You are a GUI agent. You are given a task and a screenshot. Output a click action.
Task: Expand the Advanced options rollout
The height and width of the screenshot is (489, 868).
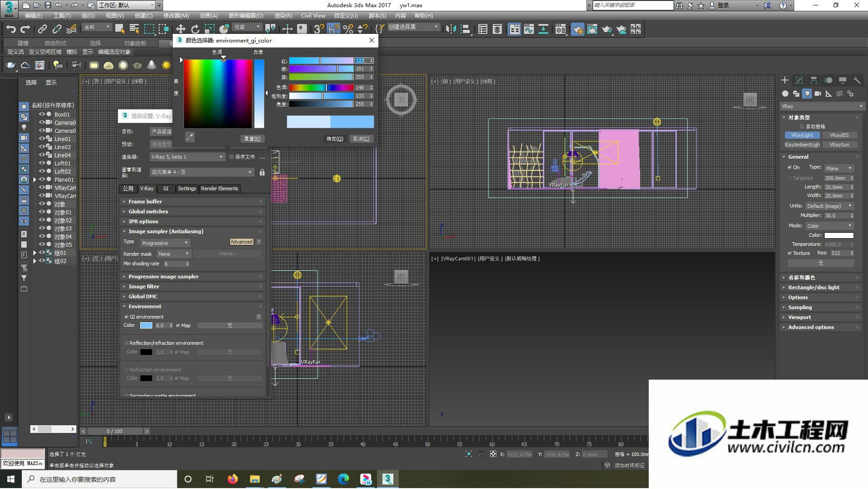click(821, 327)
